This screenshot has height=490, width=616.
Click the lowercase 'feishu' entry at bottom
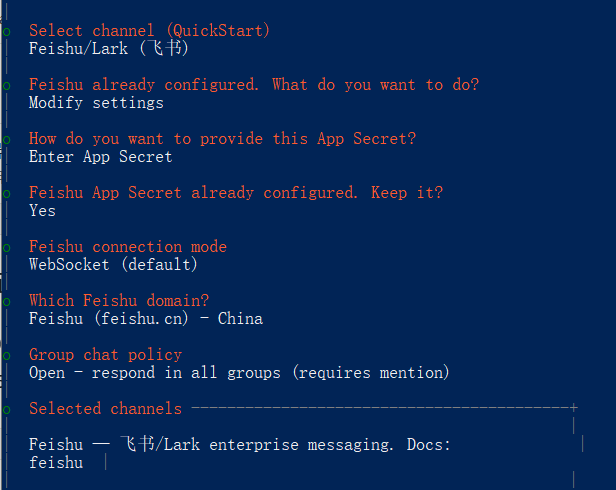click(56, 463)
